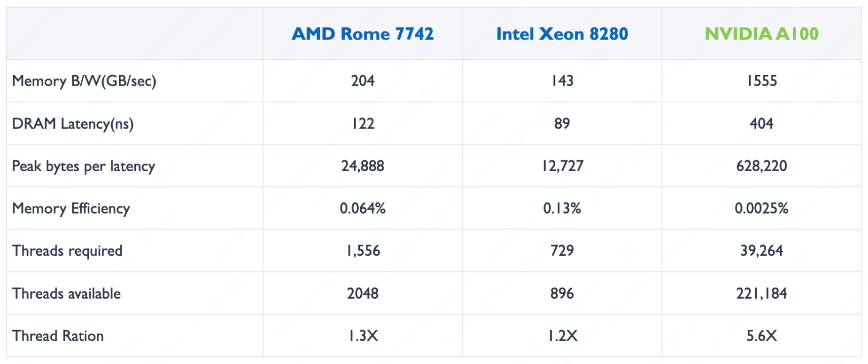The height and width of the screenshot is (364, 868).
Task: Select the Memory Efficiency row label
Action: pyautogui.click(x=71, y=208)
